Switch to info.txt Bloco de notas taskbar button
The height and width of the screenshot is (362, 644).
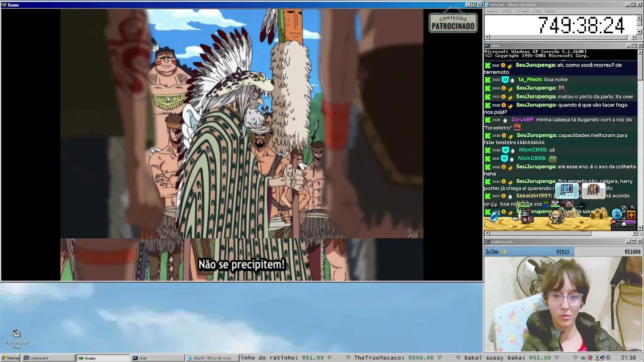pyautogui.click(x=212, y=358)
